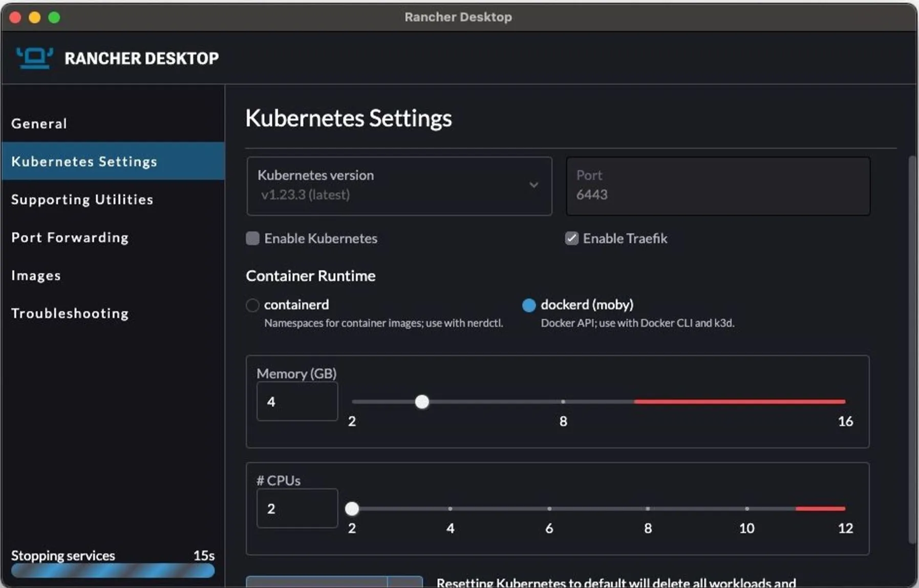Open the General settings page

pos(39,123)
